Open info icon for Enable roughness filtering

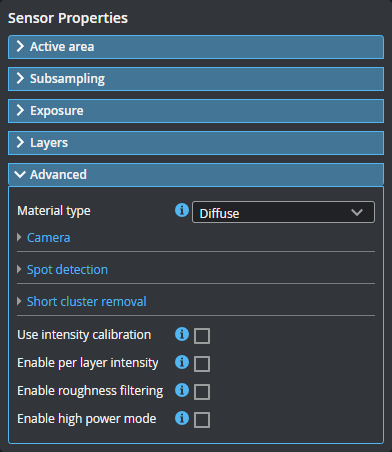[x=182, y=390]
